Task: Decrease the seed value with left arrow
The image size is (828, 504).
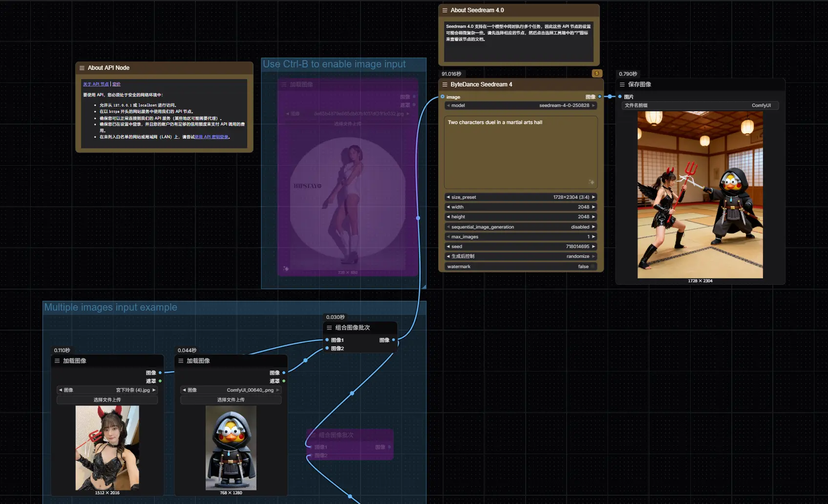Action: pyautogui.click(x=448, y=247)
